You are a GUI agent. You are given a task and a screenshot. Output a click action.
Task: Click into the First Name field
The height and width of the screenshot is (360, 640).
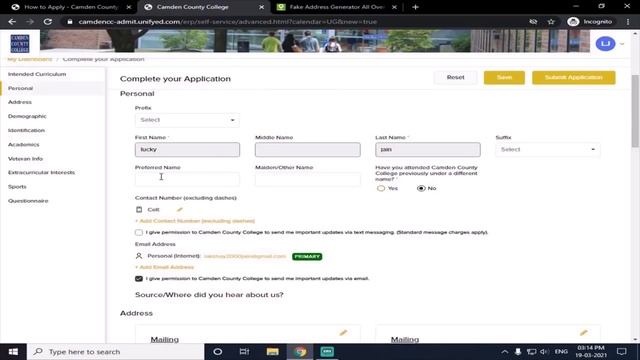pos(187,149)
